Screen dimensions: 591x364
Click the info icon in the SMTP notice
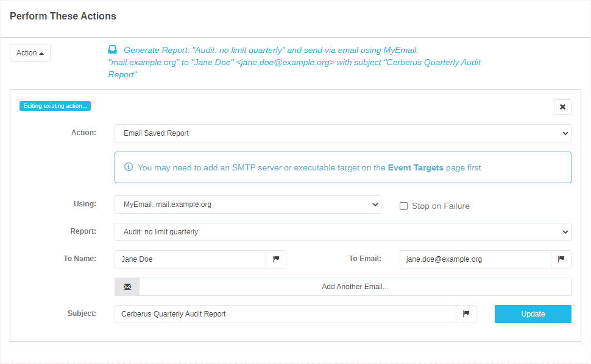(x=129, y=167)
